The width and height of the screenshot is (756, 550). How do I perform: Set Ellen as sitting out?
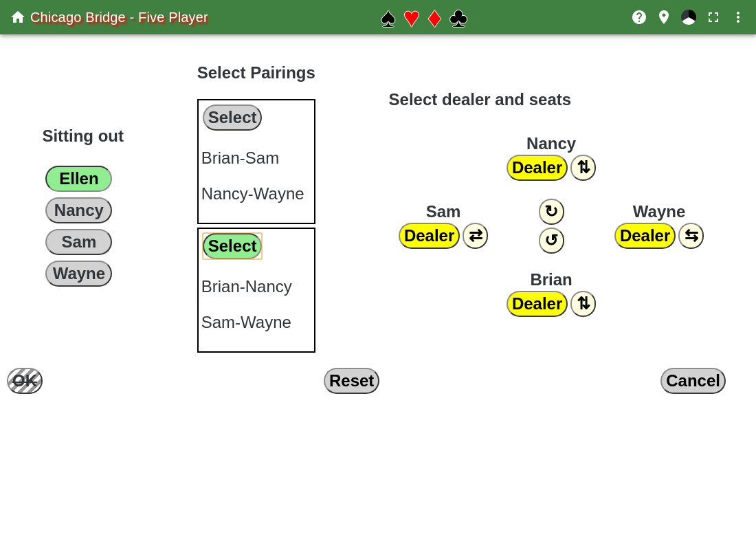[78, 179]
